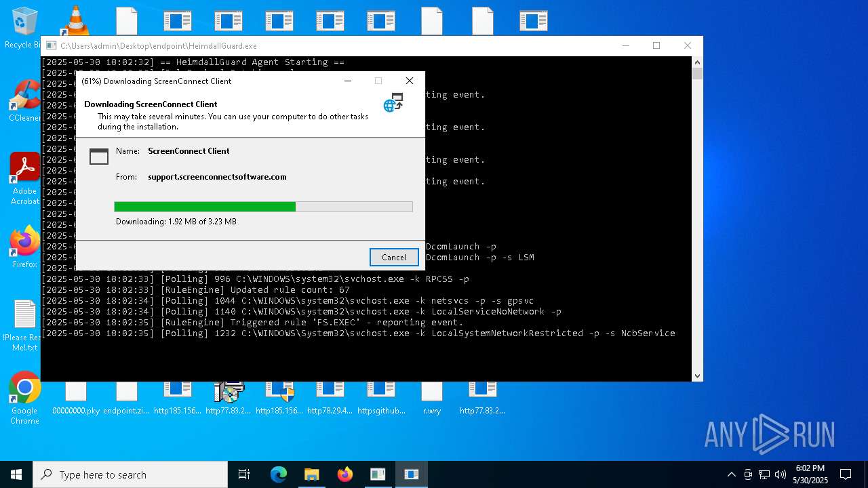Open the volume control tray icon
The width and height of the screenshot is (868, 488).
(781, 474)
